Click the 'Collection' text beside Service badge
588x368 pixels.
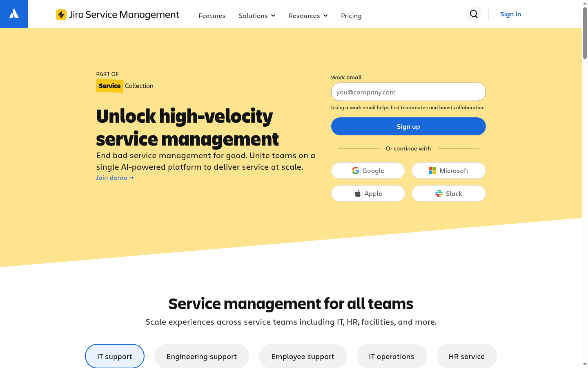pyautogui.click(x=139, y=86)
